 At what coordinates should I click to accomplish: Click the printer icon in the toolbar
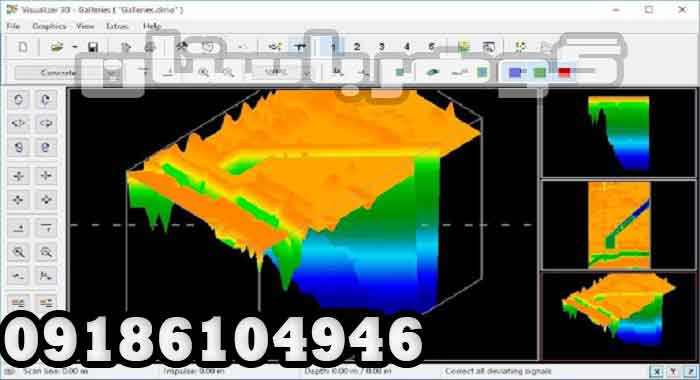click(150, 47)
